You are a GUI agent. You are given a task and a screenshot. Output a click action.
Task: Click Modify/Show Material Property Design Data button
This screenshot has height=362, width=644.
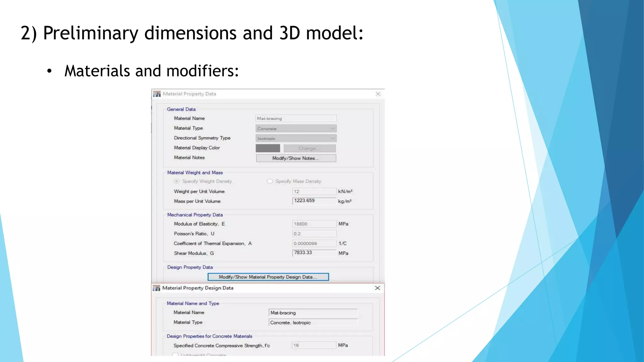[x=268, y=277]
